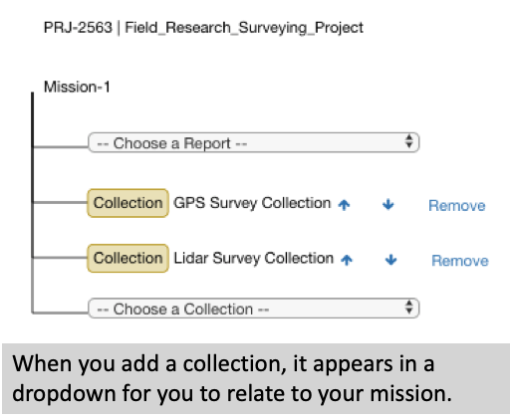Click the vertical tree line under Mission-1
The width and height of the screenshot is (513, 420).
tap(33, 202)
